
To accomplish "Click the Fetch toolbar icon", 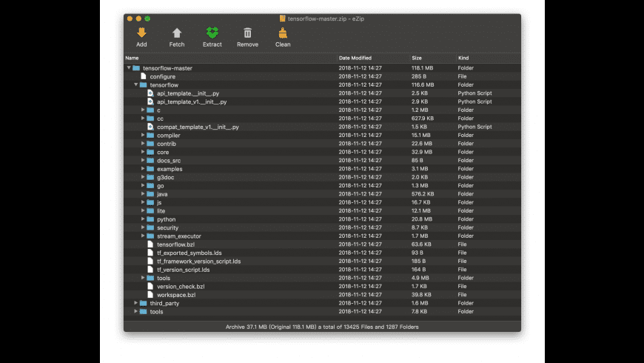I will [x=177, y=33].
